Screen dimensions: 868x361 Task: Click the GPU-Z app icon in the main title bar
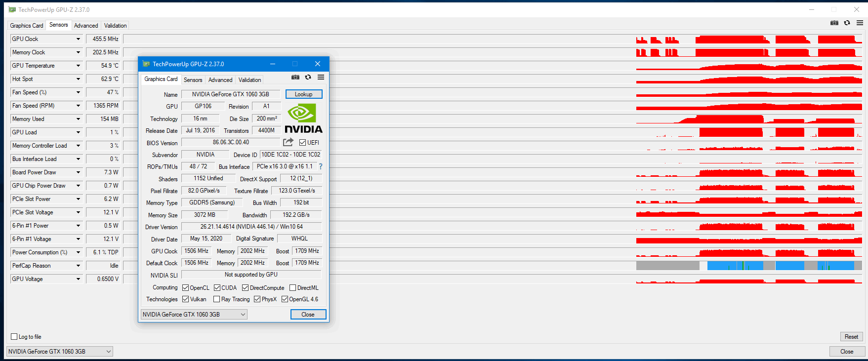(x=12, y=9)
